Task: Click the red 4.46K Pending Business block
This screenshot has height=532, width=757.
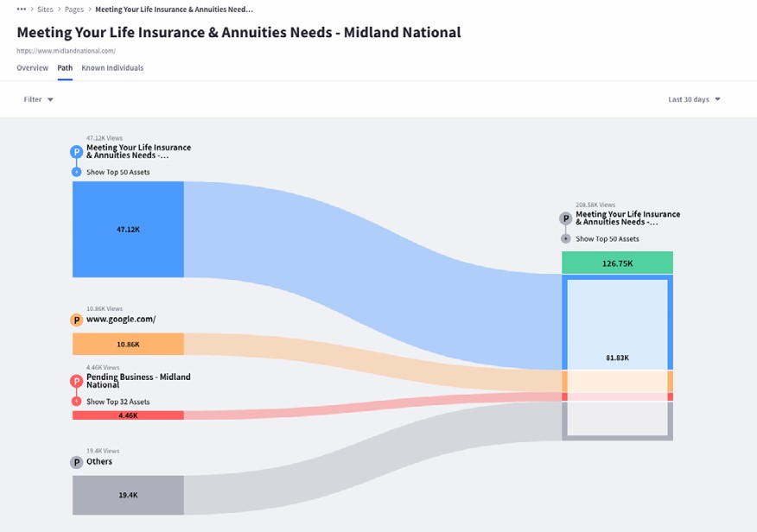Action: [x=128, y=415]
